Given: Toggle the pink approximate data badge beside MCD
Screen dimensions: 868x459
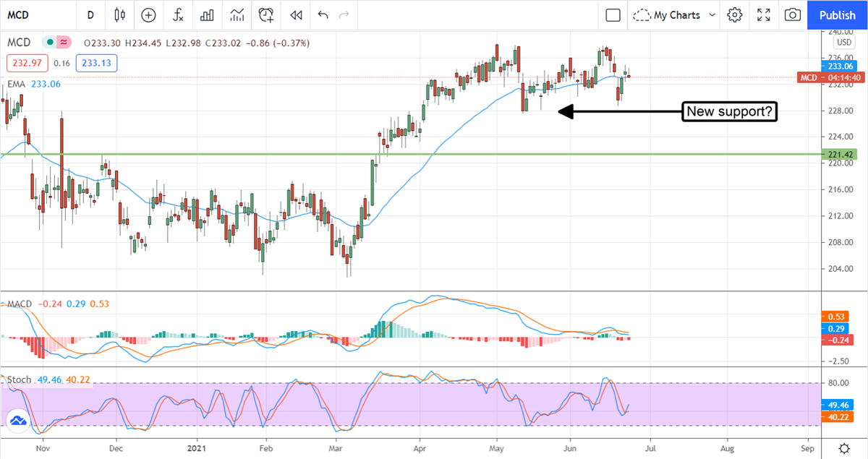Looking at the screenshot, I should click(x=64, y=43).
